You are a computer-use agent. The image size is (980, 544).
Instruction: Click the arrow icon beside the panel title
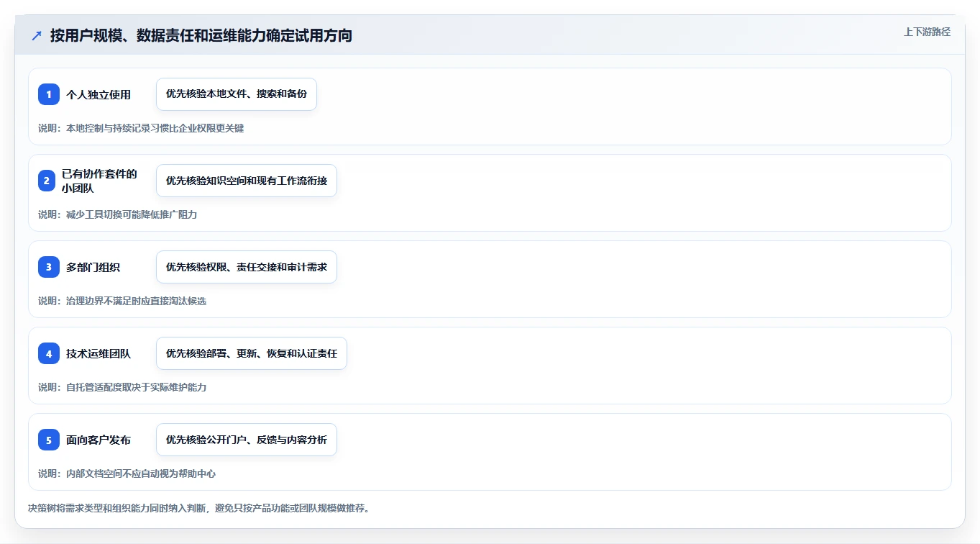pyautogui.click(x=36, y=36)
